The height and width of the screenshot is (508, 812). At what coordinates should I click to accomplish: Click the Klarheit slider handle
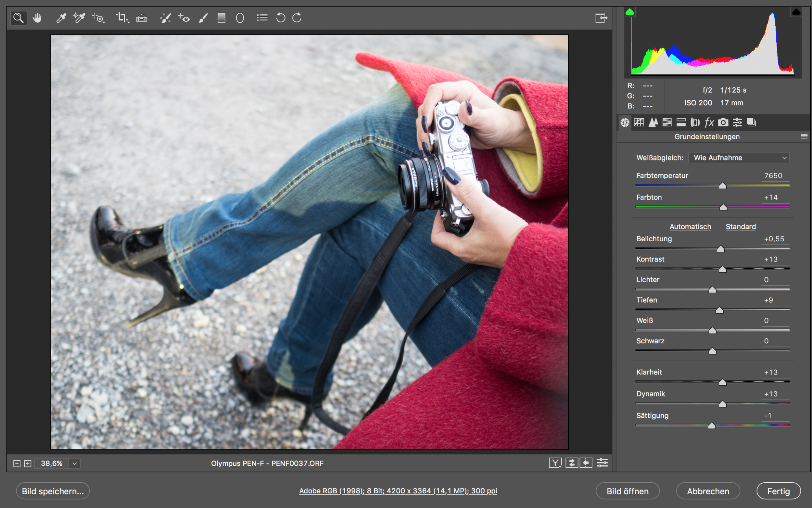[x=722, y=383]
